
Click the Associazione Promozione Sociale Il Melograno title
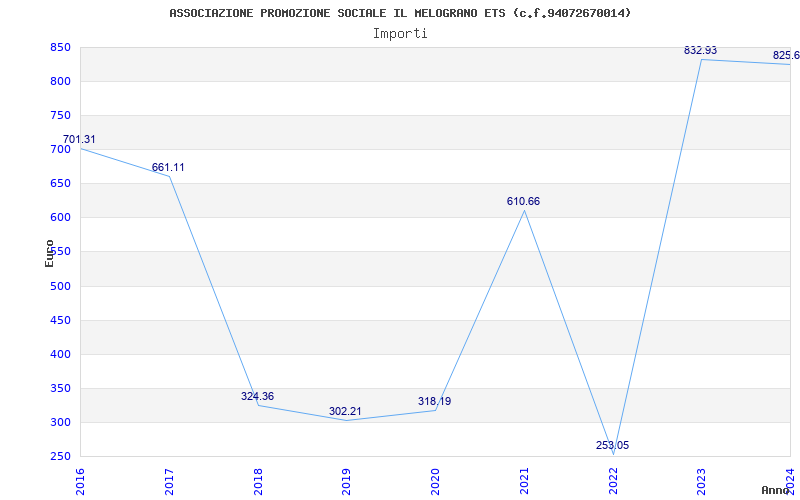(x=400, y=13)
